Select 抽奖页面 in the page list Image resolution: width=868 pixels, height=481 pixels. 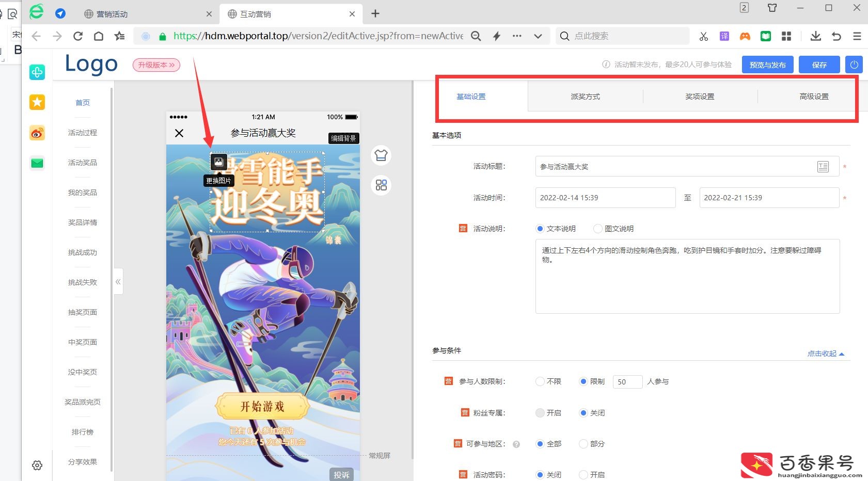[83, 312]
